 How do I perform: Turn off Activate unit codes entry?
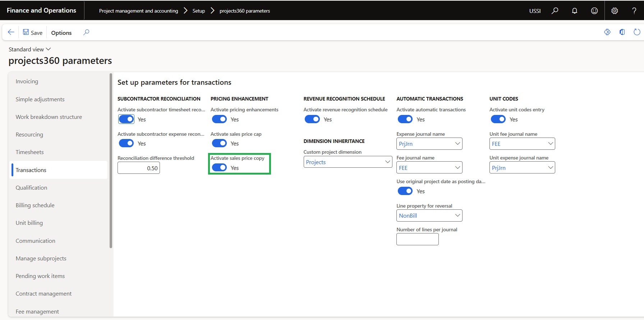[498, 119]
